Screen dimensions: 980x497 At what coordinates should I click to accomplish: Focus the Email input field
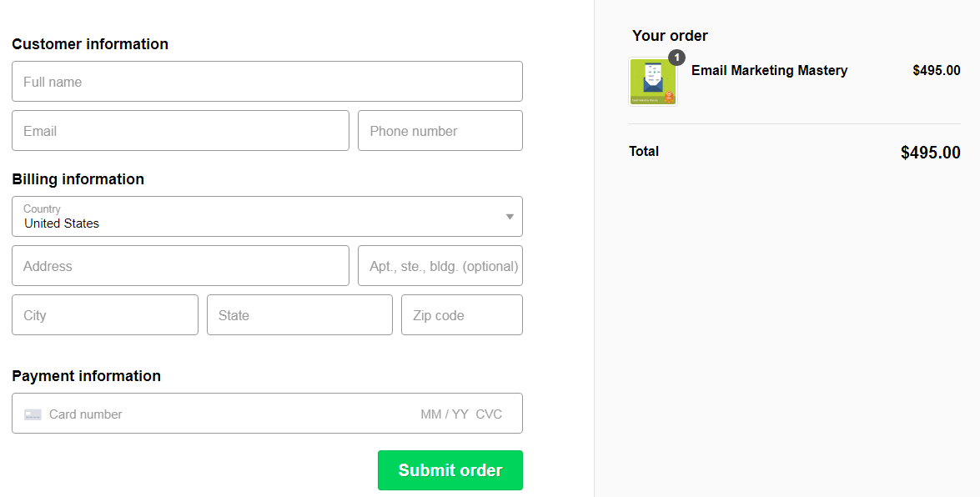180,131
